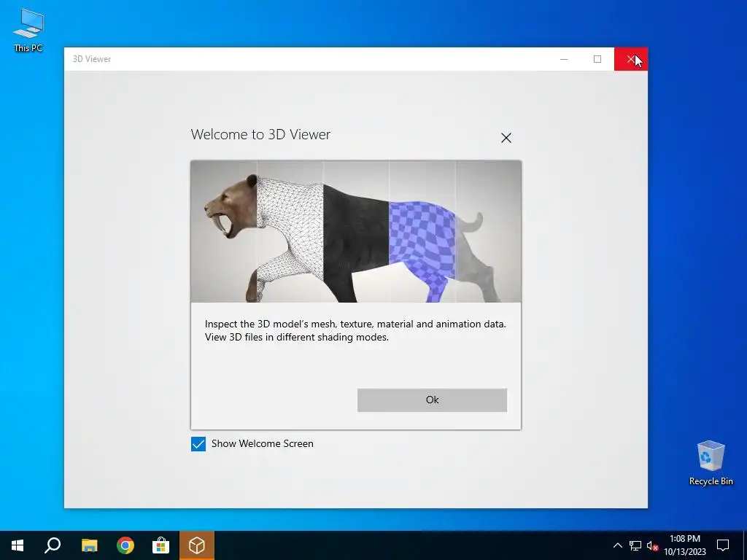Maximize the 3D Viewer window
This screenshot has width=747, height=560.
pyautogui.click(x=597, y=59)
